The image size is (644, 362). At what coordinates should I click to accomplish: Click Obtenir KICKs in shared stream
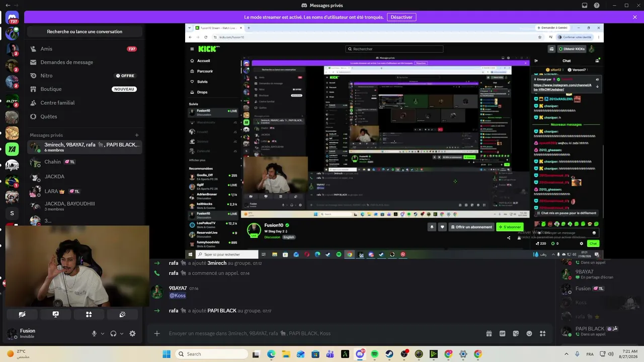(x=572, y=49)
